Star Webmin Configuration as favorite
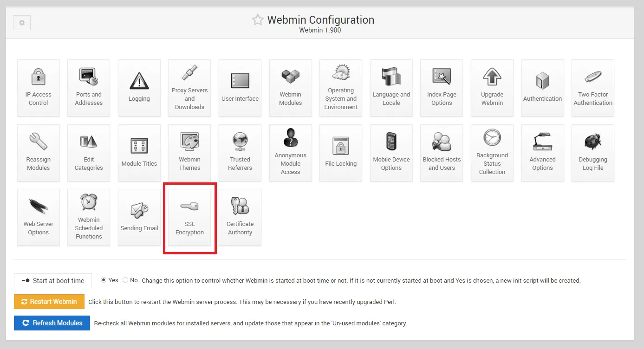 pos(257,20)
